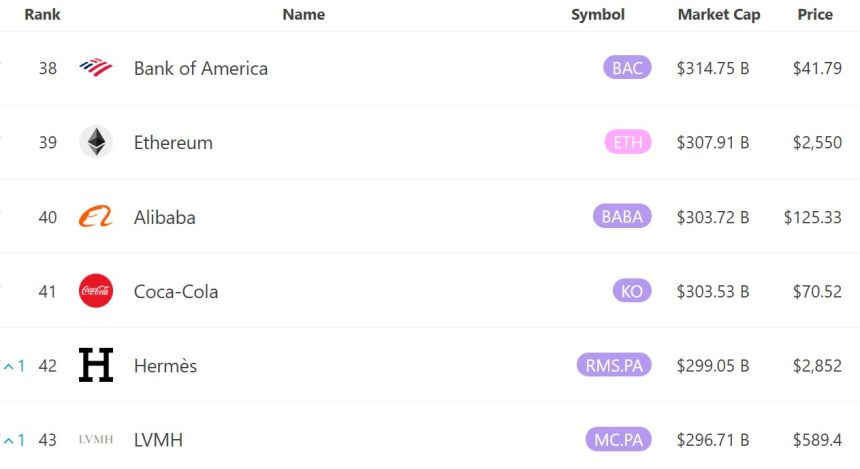Open the Coca-Cola name link
This screenshot has width=860, height=469.
pos(176,291)
